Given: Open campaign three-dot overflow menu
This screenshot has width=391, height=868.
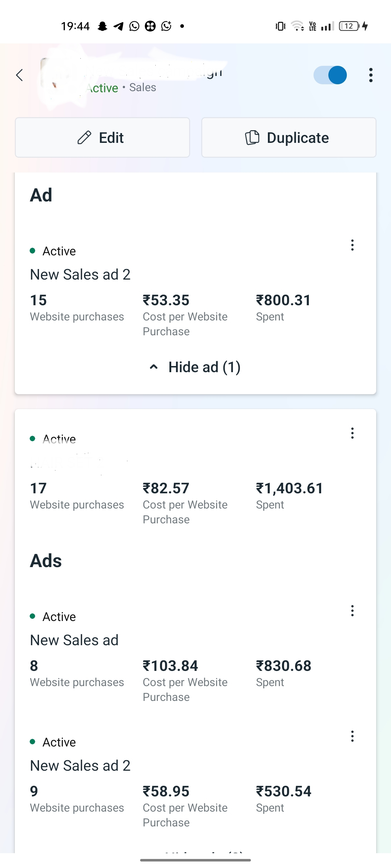Looking at the screenshot, I should pos(370,75).
